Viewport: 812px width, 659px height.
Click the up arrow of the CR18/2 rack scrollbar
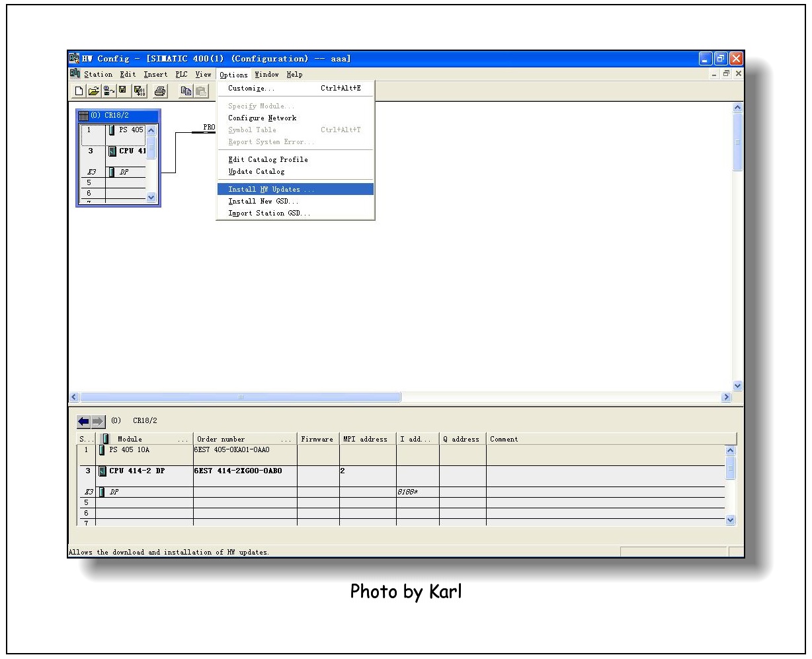click(151, 130)
